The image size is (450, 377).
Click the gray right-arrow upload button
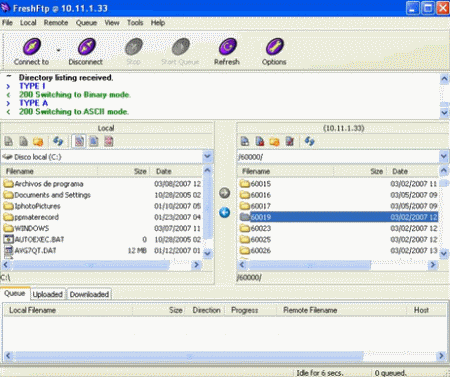(x=224, y=193)
